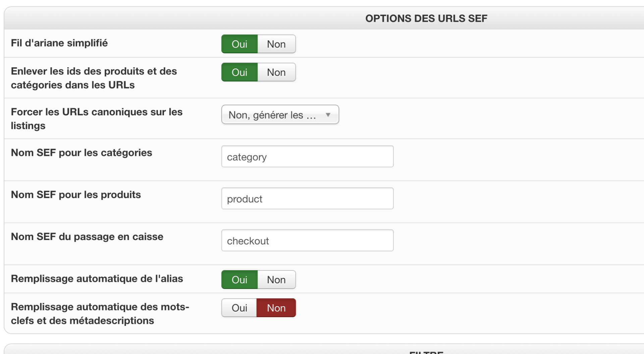Set Fil d'ariane simplifié to Non
This screenshot has width=644, height=354.
[x=276, y=44]
